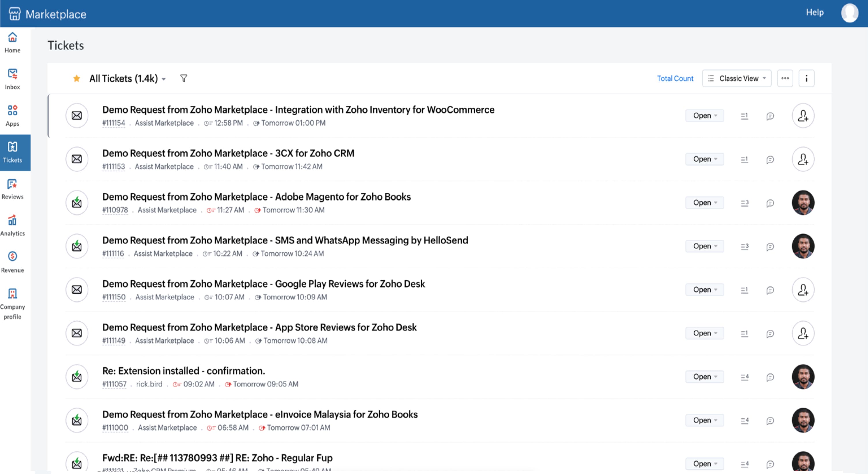Change Open status of Extension installed ticket

[704, 377]
